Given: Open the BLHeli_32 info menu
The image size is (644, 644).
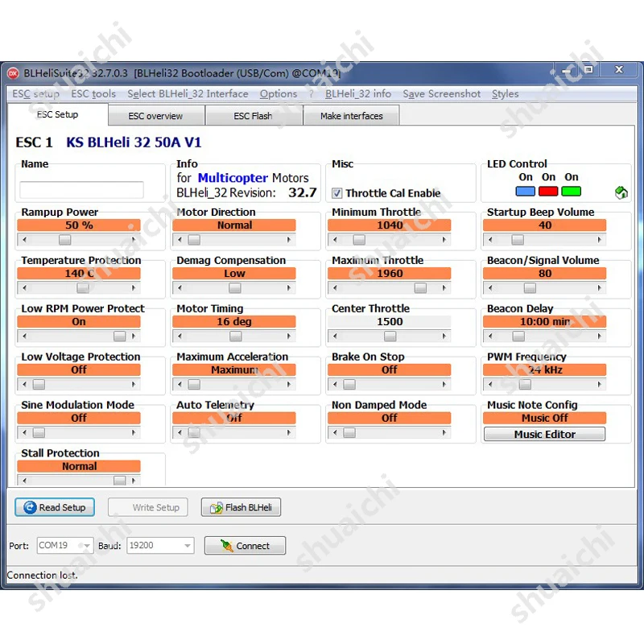Looking at the screenshot, I should tap(358, 94).
